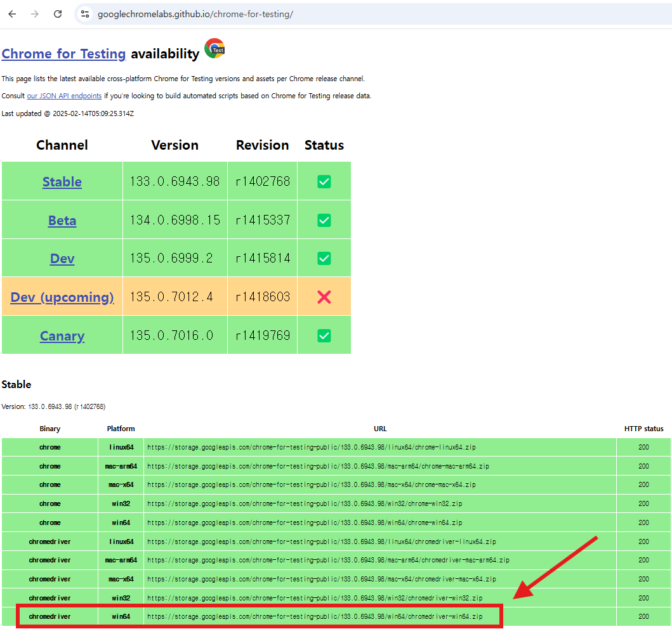Click the chromedriver-win64.zip URL
This screenshot has height=629, width=672.
pyautogui.click(x=315, y=616)
